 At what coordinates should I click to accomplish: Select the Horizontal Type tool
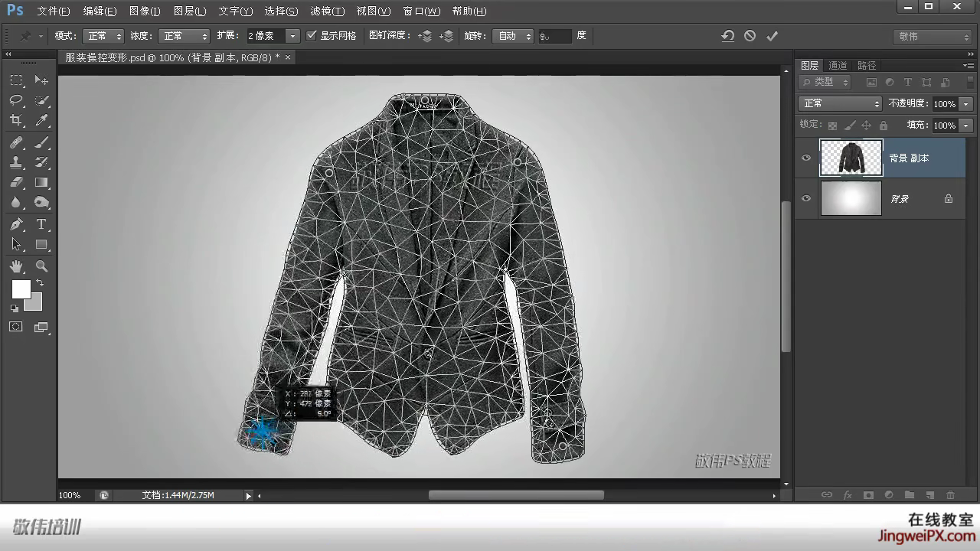pos(41,224)
